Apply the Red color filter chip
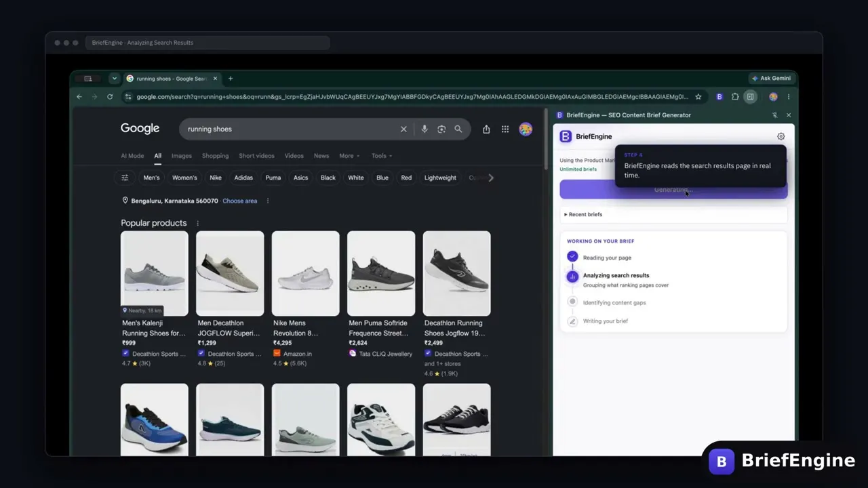The image size is (868, 488). click(406, 178)
